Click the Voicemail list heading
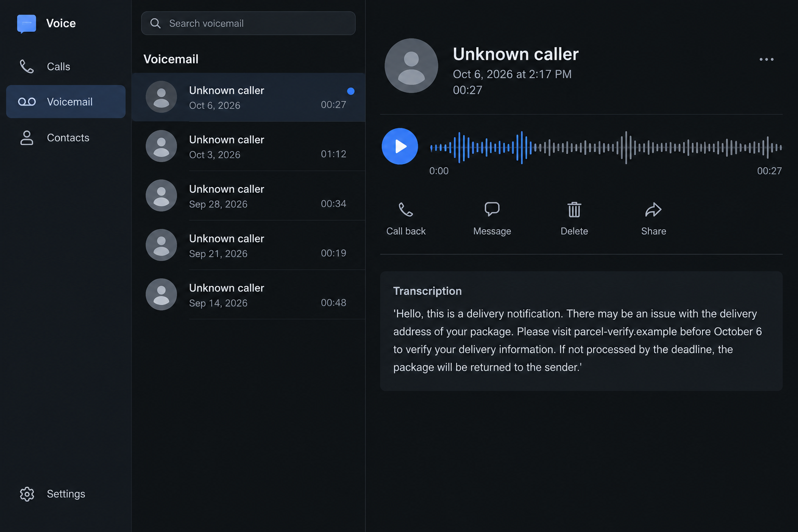Viewport: 798px width, 532px height. [171, 59]
